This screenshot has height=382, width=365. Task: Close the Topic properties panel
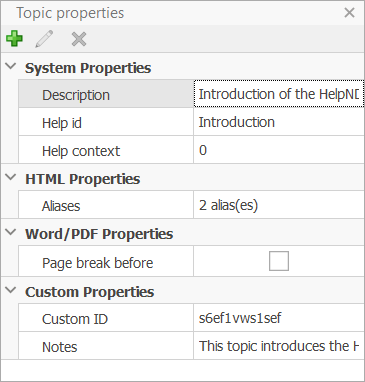pos(349,13)
